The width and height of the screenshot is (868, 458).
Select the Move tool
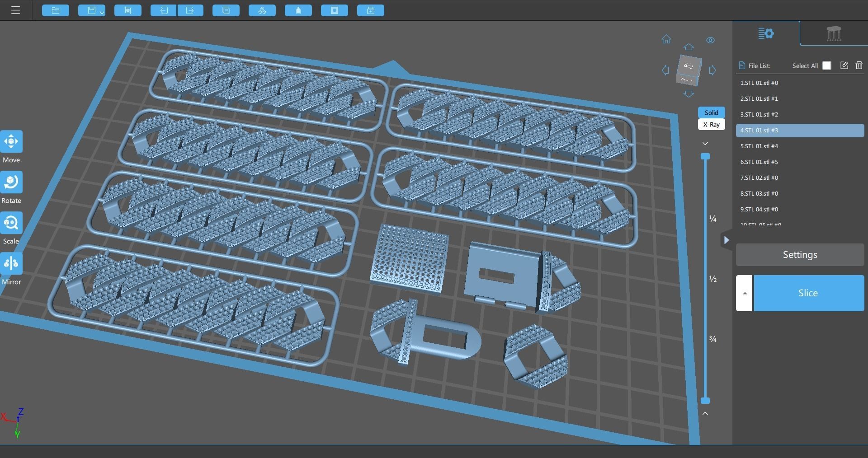[x=11, y=142]
